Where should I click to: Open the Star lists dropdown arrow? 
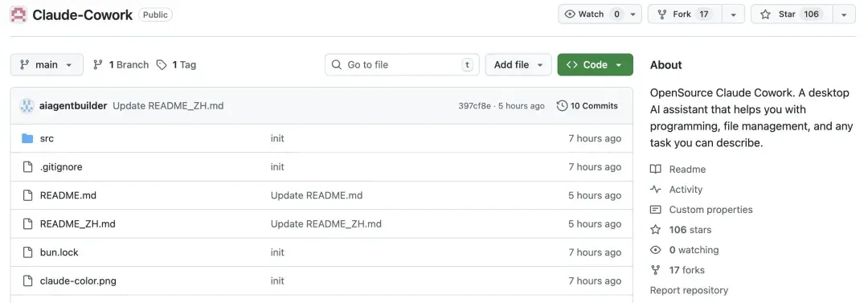844,14
